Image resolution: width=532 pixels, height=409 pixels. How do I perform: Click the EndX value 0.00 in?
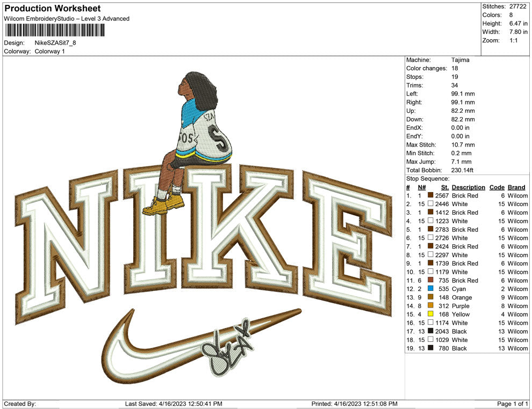pos(461,128)
